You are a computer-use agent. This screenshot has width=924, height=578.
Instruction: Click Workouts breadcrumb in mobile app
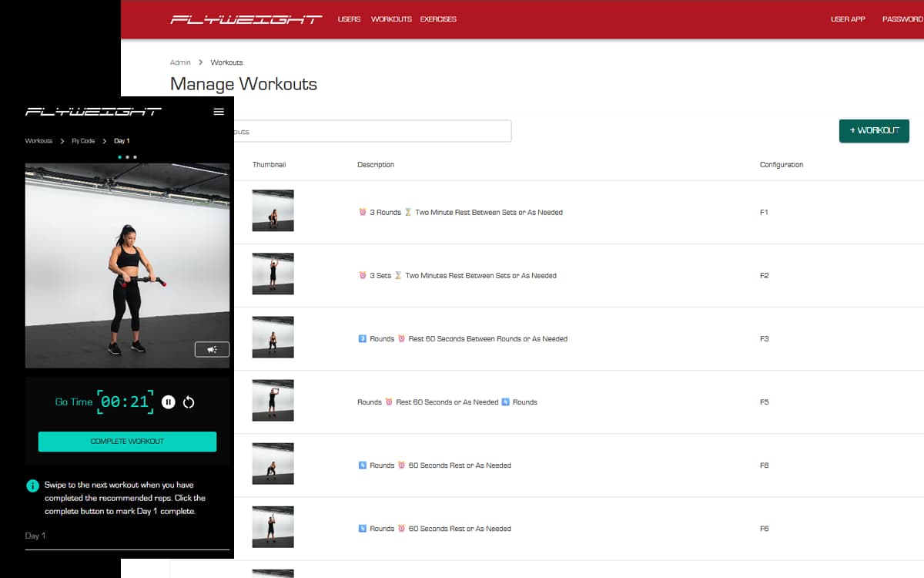click(x=38, y=141)
